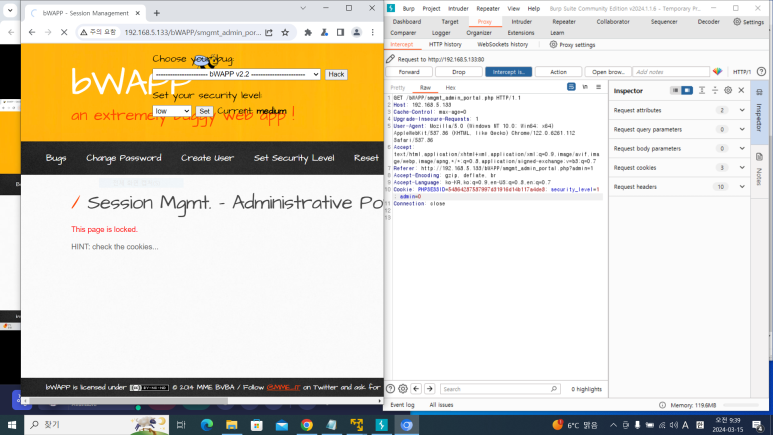The height and width of the screenshot is (435, 773).
Task: Open the Chrome side panel icon
Action: pyautogui.click(x=340, y=33)
